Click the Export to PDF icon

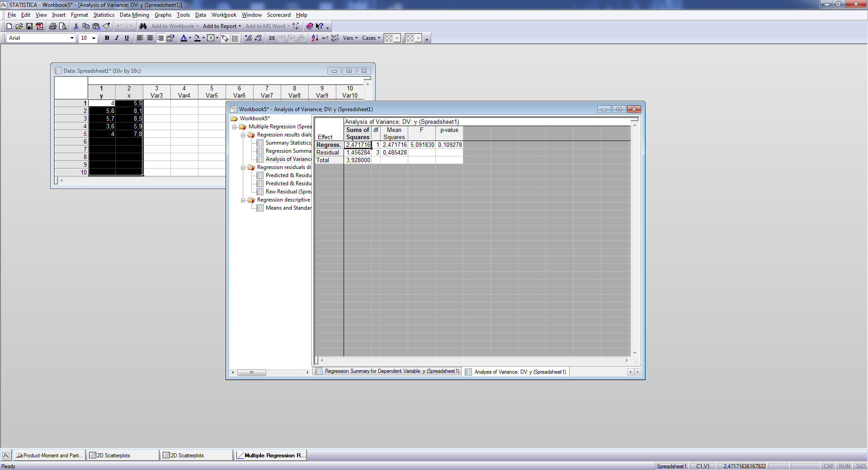(40, 26)
